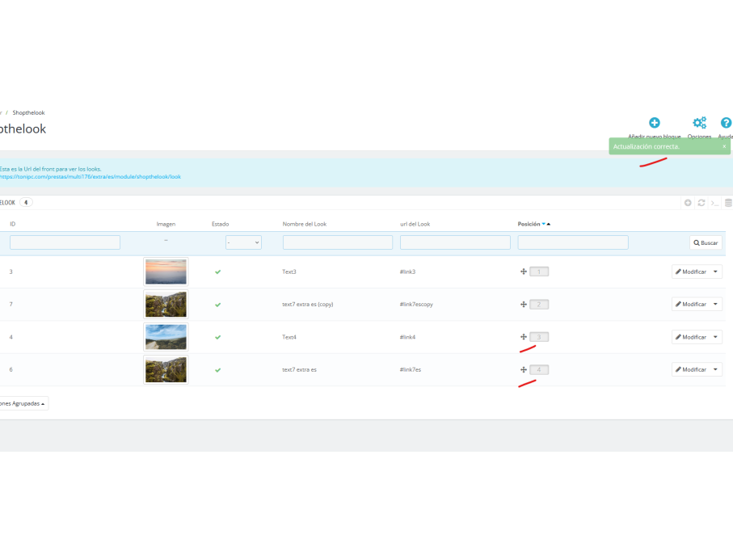Image resolution: width=733 pixels, height=560 pixels.
Task: Toggle Estado checkmark for Text3 row
Action: point(218,272)
